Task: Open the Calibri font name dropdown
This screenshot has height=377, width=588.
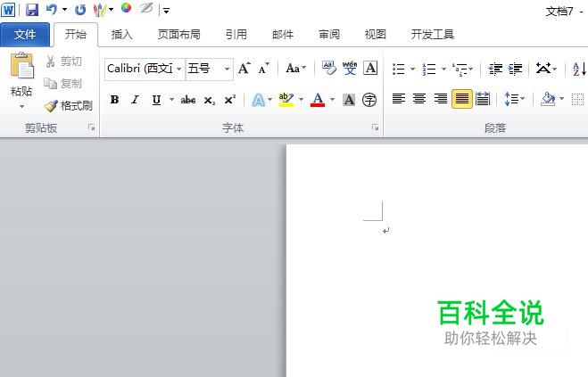Action: (x=178, y=69)
